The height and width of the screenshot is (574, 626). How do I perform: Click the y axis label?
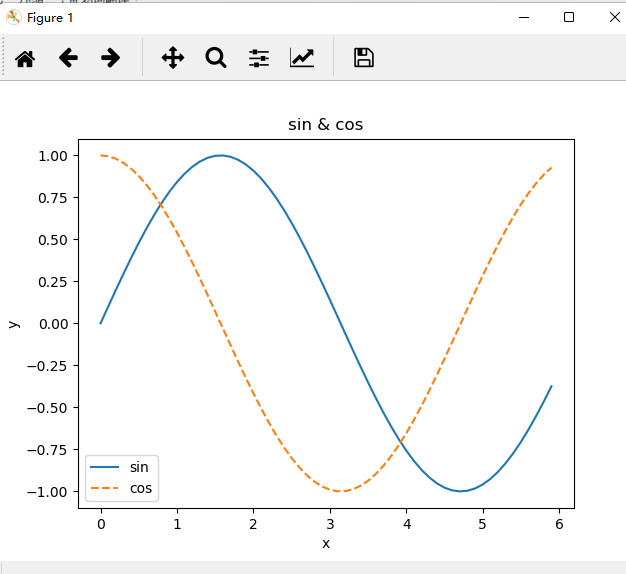click(14, 324)
